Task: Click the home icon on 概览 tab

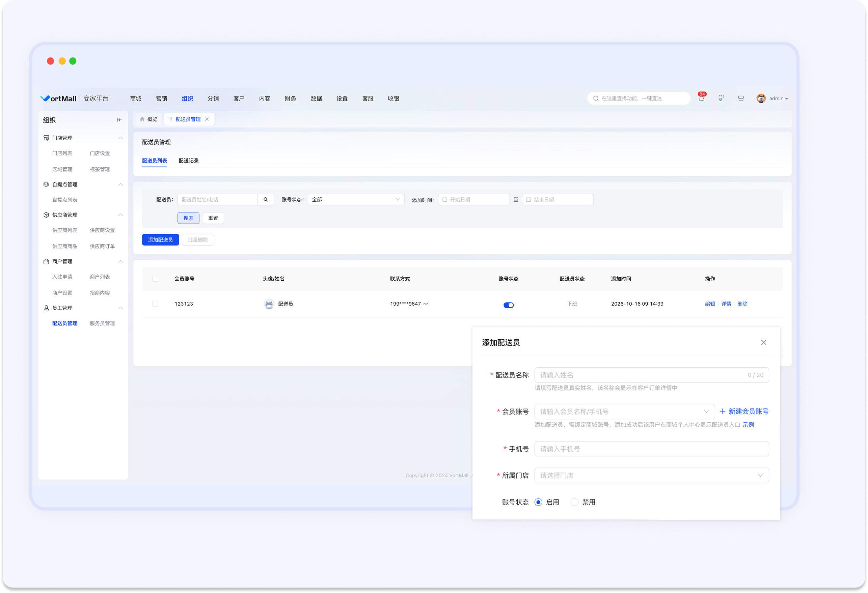Action: pyautogui.click(x=142, y=119)
